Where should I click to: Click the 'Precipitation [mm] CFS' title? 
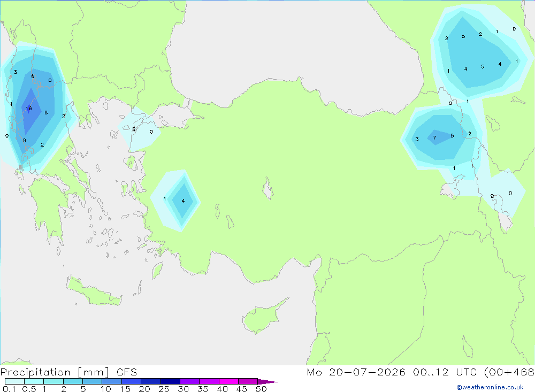[68, 372]
